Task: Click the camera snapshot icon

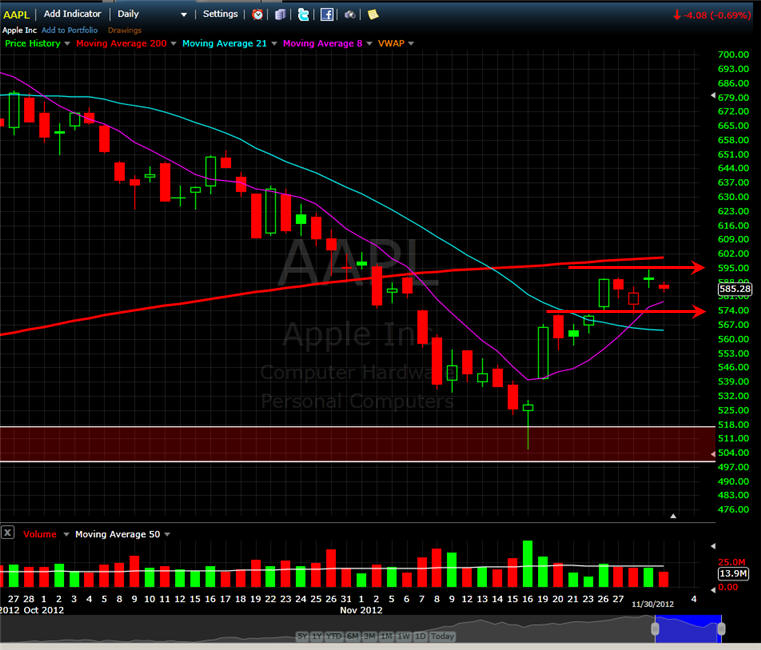Action: (x=350, y=15)
